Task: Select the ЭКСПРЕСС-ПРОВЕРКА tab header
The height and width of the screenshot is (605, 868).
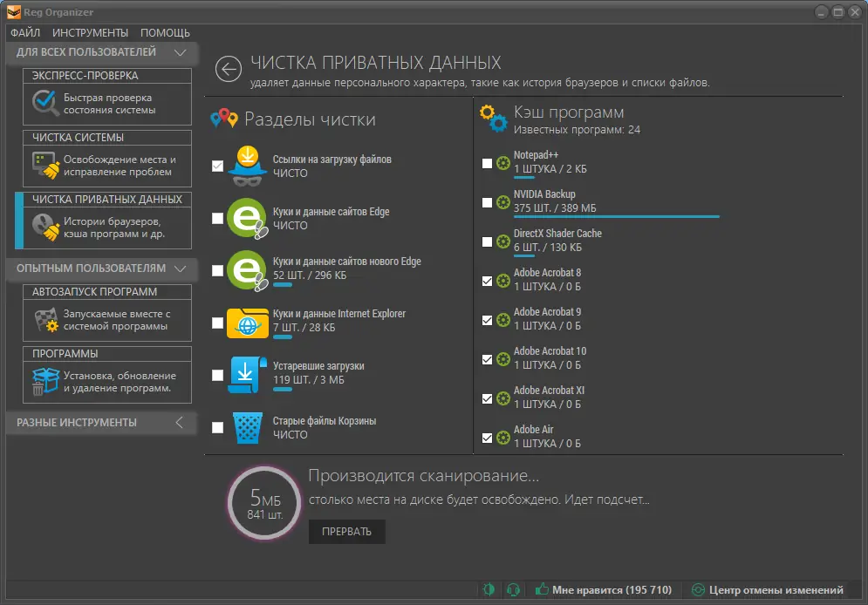Action: pos(106,76)
